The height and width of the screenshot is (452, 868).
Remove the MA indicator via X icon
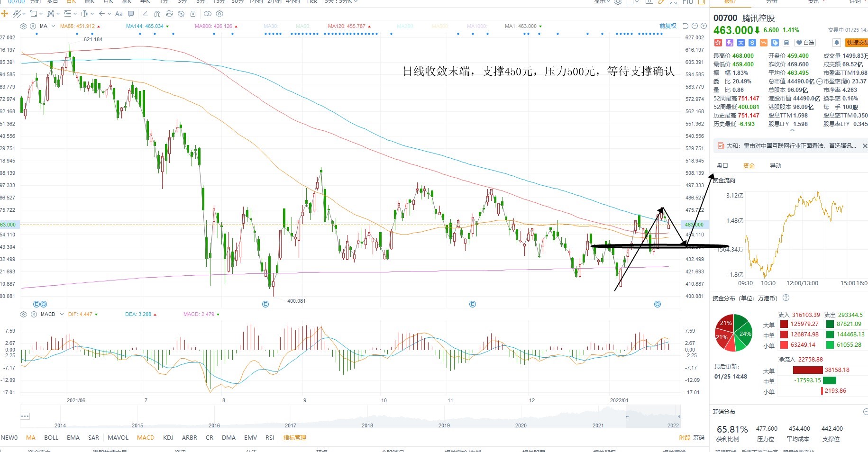coord(33,26)
